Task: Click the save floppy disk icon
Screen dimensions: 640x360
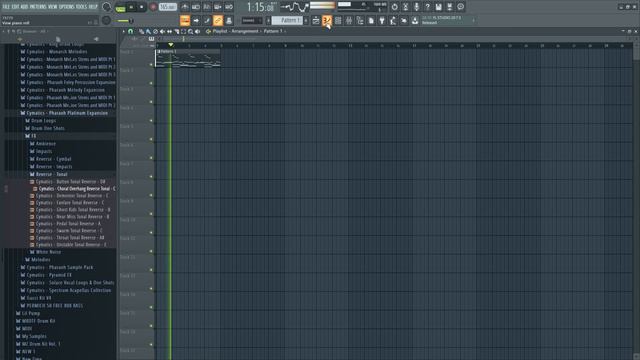Action: 438,7
